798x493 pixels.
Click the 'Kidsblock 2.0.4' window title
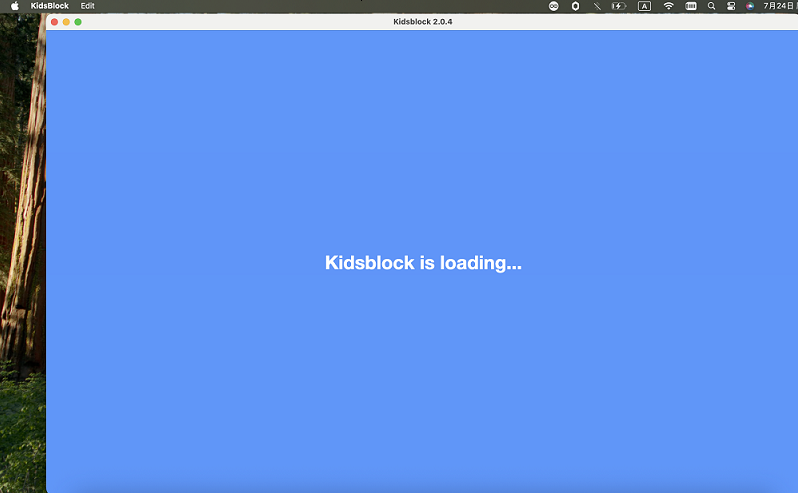click(422, 22)
